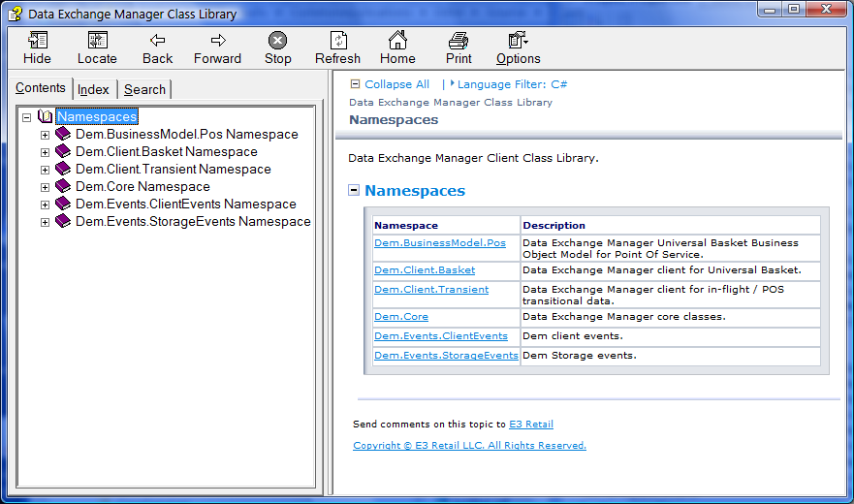854x504 pixels.
Task: Open the Dem.Client.Basket link in table
Action: coord(425,269)
